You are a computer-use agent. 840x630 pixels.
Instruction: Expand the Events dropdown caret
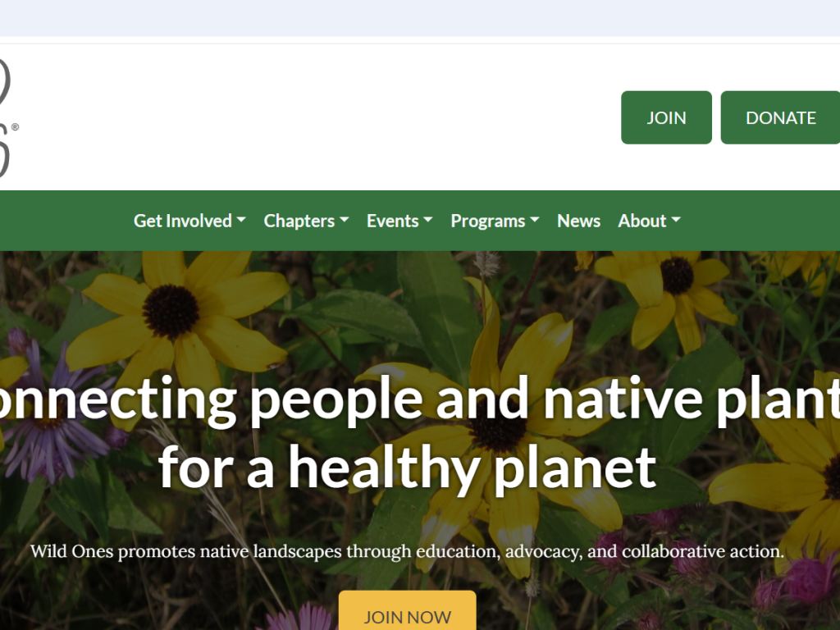pyautogui.click(x=427, y=220)
